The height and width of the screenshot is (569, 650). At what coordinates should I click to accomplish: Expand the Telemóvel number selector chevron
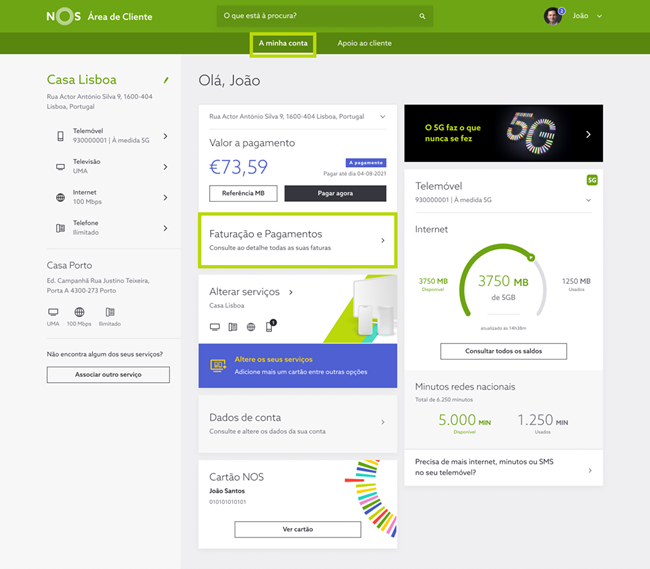tap(588, 200)
